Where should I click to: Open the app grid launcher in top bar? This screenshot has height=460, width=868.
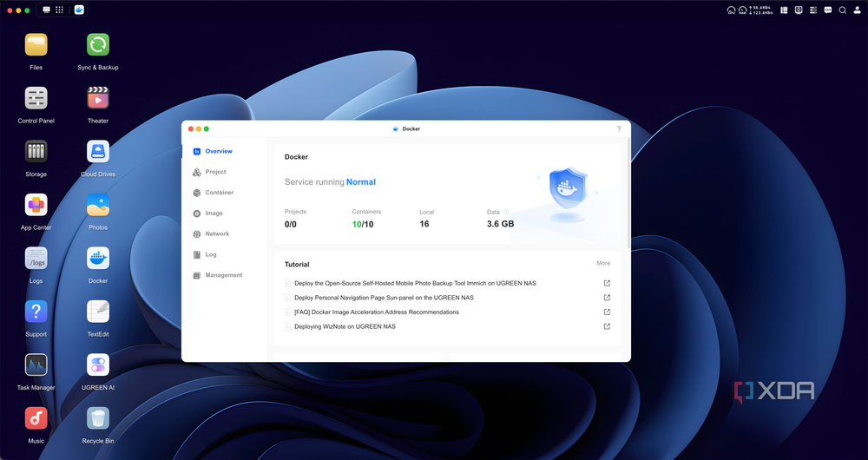pos(59,10)
